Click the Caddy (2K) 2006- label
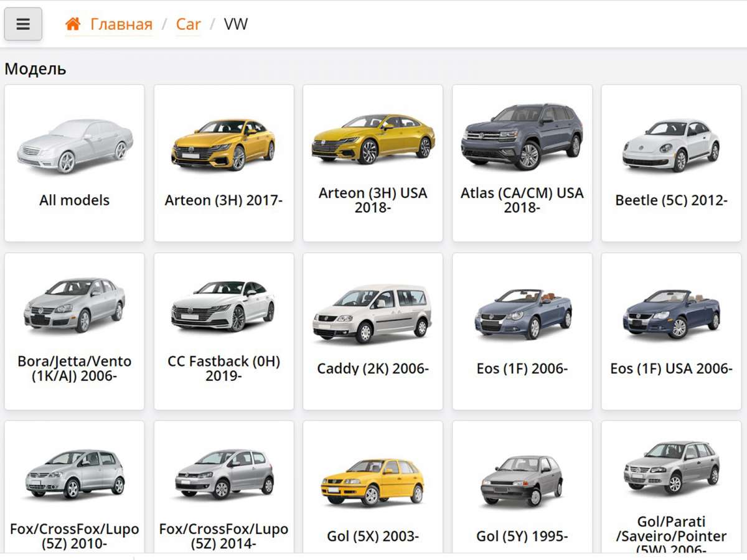 click(373, 368)
